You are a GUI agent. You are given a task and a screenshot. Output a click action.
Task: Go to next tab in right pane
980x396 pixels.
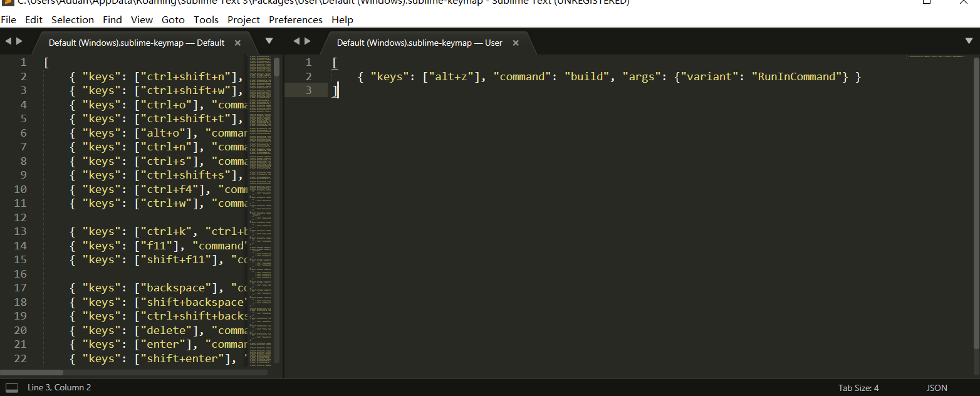[x=308, y=41]
